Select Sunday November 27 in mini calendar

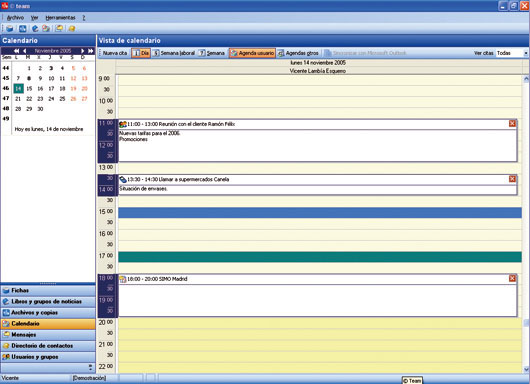pos(85,99)
